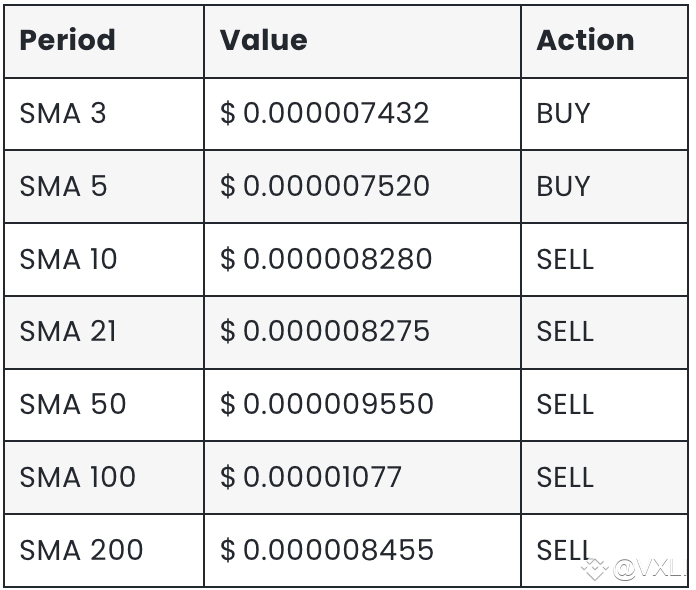Click SMA 50 value $0.000009550
The width and height of the screenshot is (696, 590).
click(x=326, y=404)
